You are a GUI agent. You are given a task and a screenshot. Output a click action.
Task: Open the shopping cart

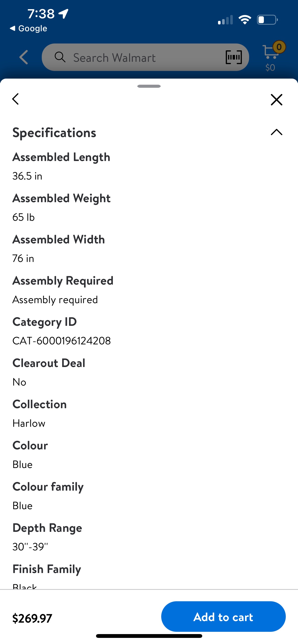[270, 53]
